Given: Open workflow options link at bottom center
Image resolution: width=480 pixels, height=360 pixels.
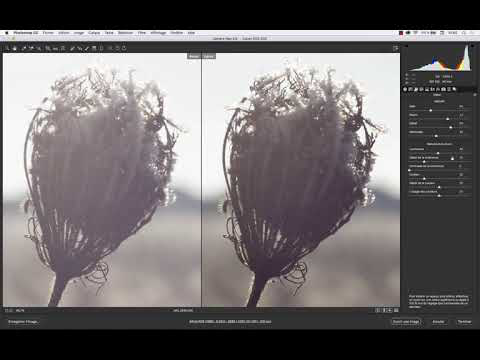Looking at the screenshot, I should click(230, 322).
